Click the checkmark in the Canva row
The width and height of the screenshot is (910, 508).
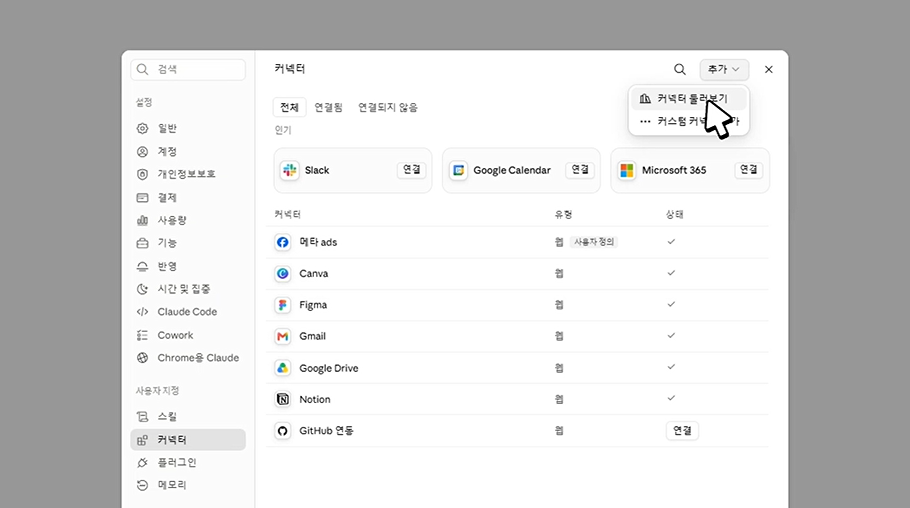point(671,273)
